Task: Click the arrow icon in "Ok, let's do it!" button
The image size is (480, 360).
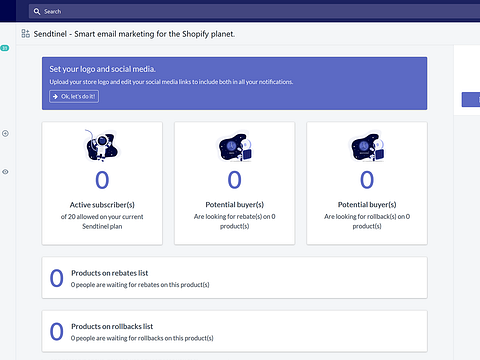Action: point(55,97)
